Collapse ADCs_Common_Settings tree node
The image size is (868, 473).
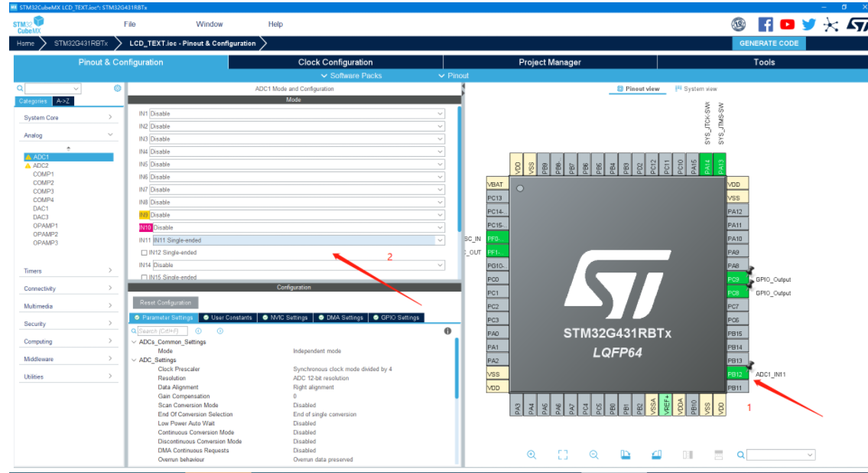coord(134,341)
